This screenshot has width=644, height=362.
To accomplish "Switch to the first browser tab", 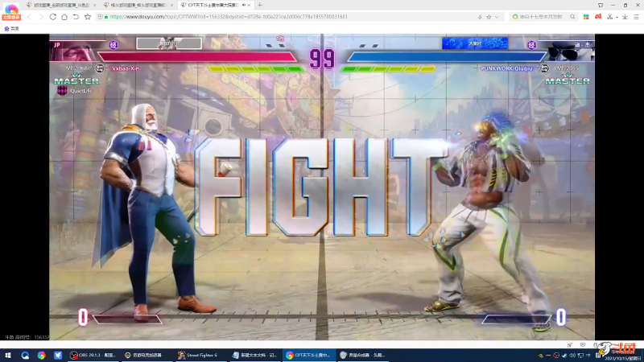I will (x=60, y=5).
